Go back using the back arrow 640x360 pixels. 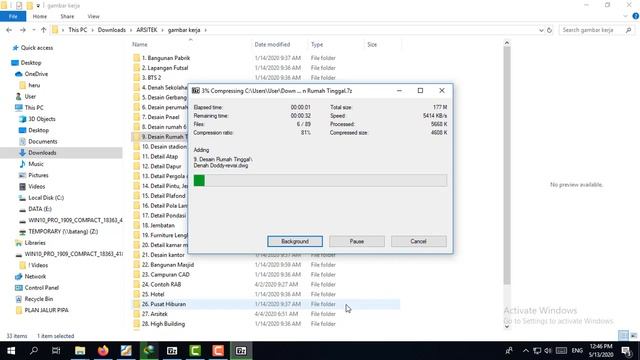[x=9, y=30]
